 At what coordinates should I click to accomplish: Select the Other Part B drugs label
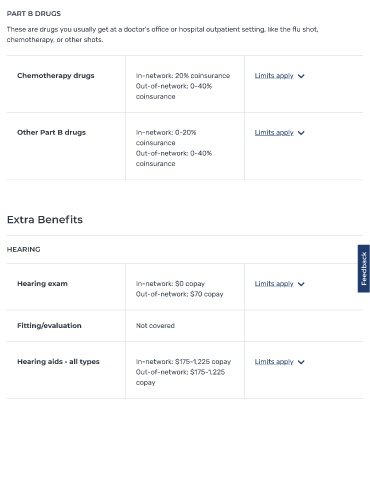click(x=51, y=132)
